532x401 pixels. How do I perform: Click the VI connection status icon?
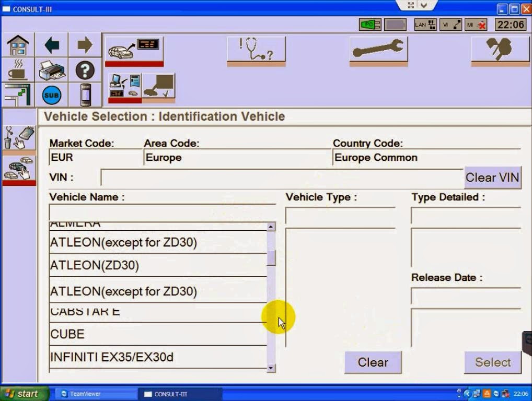click(450, 25)
